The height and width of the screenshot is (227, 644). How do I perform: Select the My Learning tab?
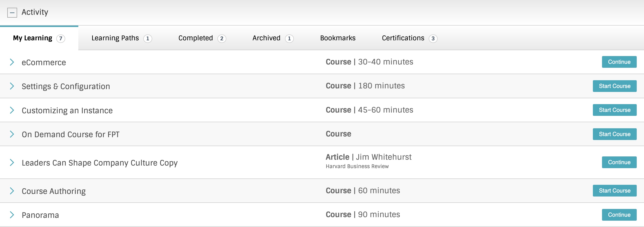39,38
